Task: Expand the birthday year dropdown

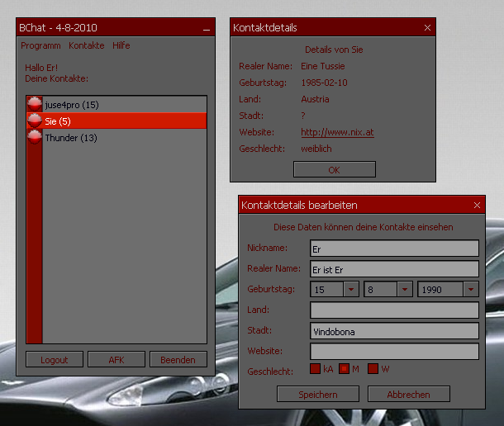Action: 471,290
